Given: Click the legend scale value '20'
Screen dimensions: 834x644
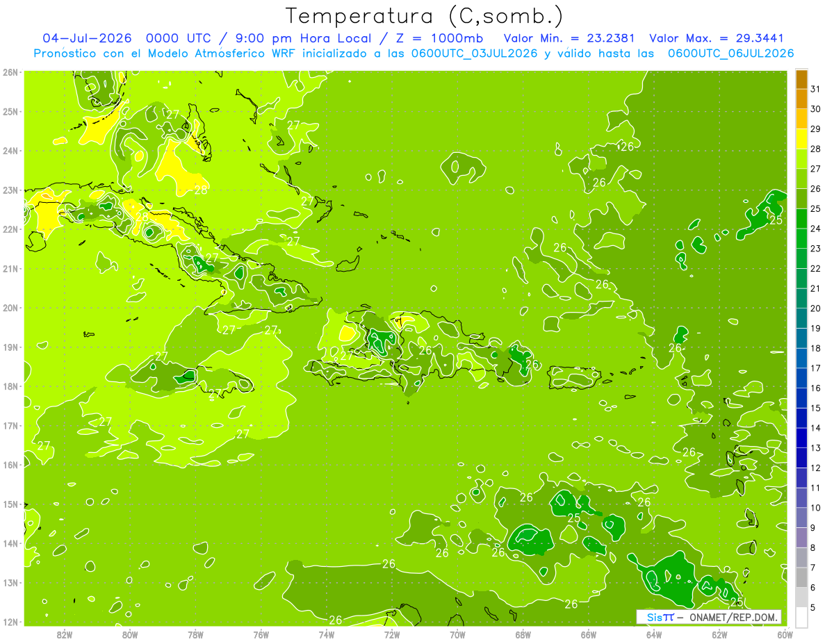Looking at the screenshot, I should click(x=816, y=308).
